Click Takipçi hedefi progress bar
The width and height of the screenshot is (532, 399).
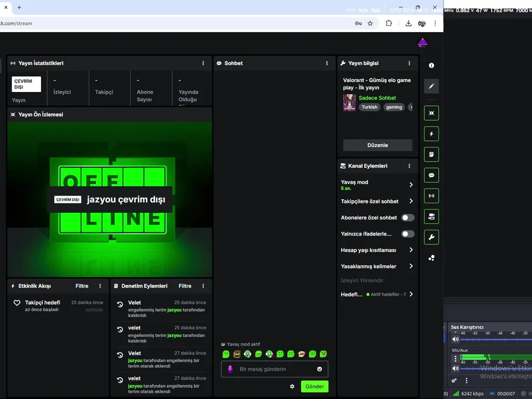(94, 310)
